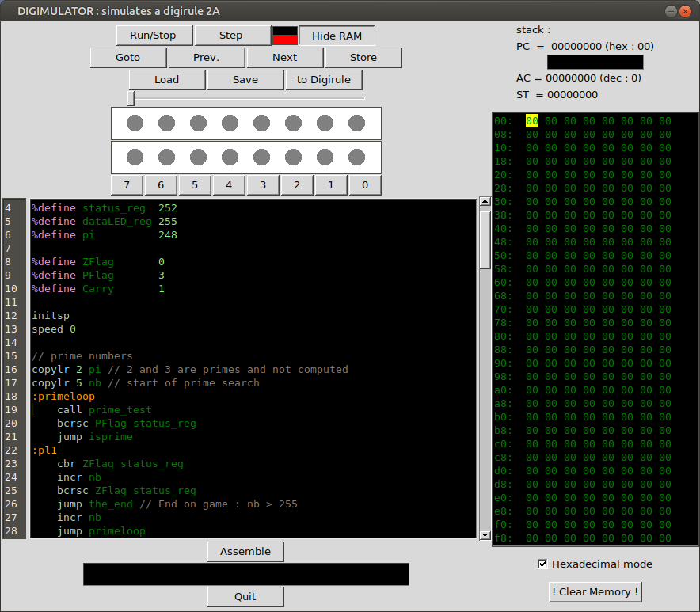
Task: Click 'speed 0' code line
Action: coord(54,329)
